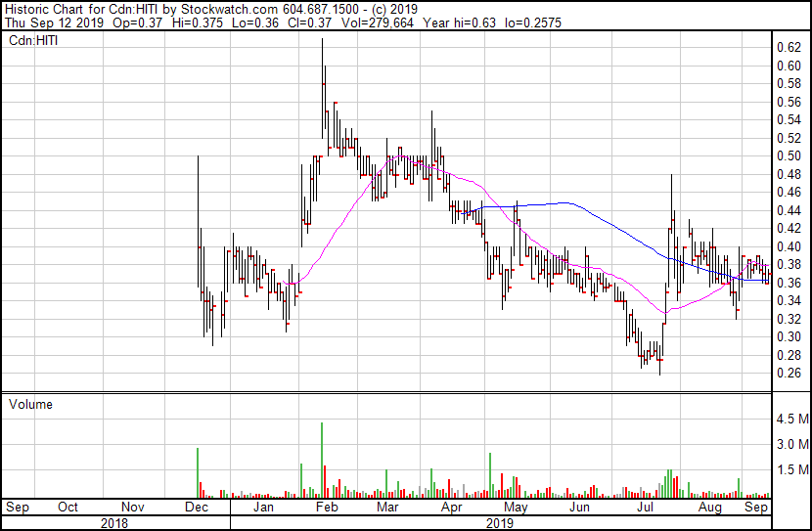Select the 0.30 price axis label
The width and height of the screenshot is (812, 531).
[x=789, y=337]
